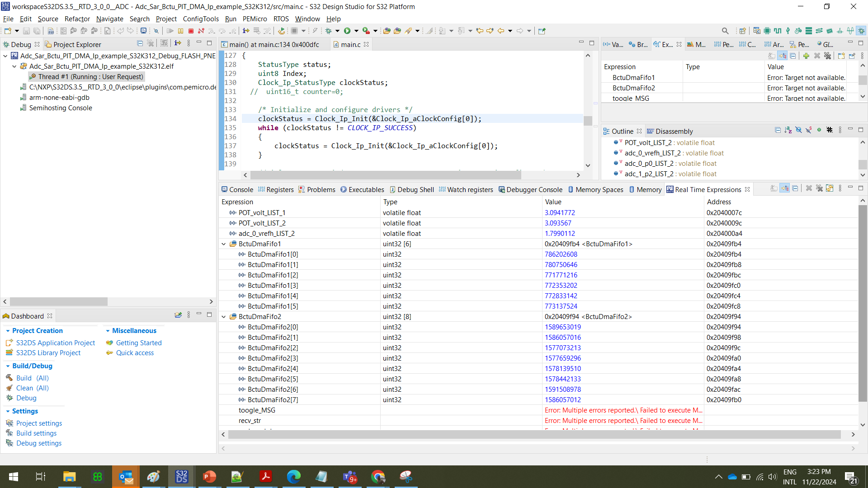Switch to the Debug perspective bug icon
Image resolution: width=868 pixels, height=488 pixels.
point(861,31)
